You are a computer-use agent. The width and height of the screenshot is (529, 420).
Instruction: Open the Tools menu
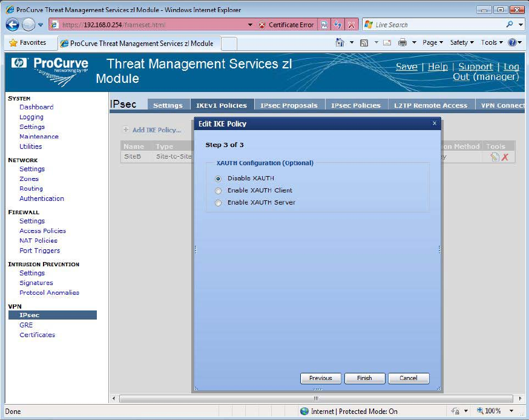pyautogui.click(x=492, y=42)
